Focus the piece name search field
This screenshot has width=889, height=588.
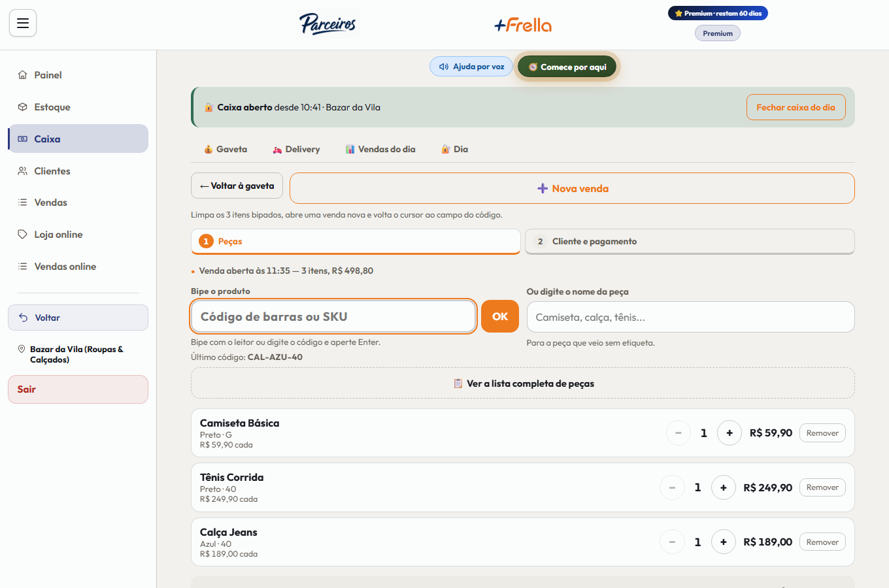click(x=690, y=317)
